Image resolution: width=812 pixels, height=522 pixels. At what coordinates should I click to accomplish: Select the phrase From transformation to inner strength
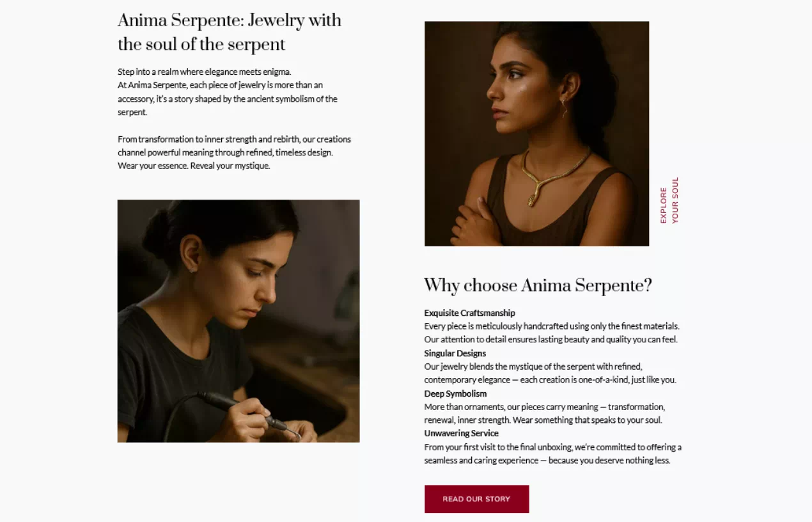[185, 139]
